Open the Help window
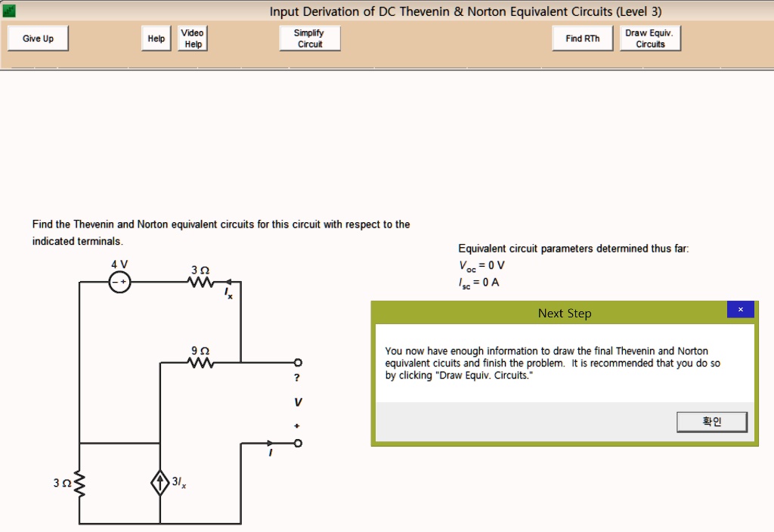This screenshot has height=532, width=774. pos(156,38)
